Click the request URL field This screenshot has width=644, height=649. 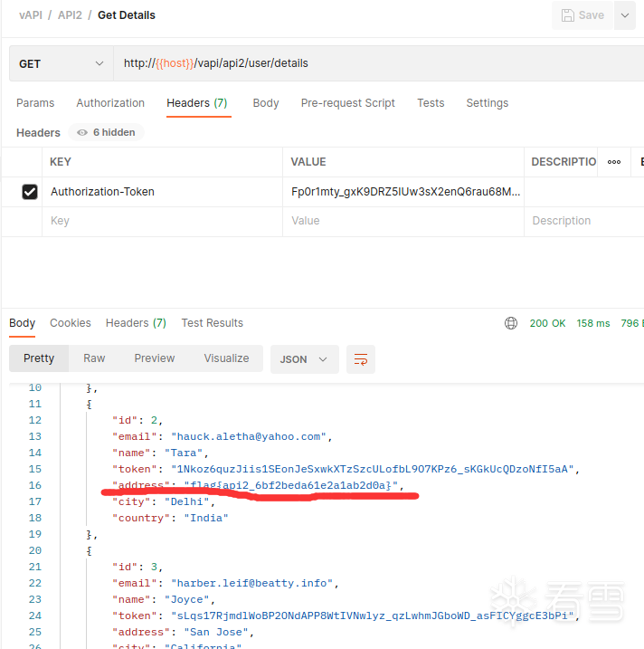pyautogui.click(x=362, y=64)
